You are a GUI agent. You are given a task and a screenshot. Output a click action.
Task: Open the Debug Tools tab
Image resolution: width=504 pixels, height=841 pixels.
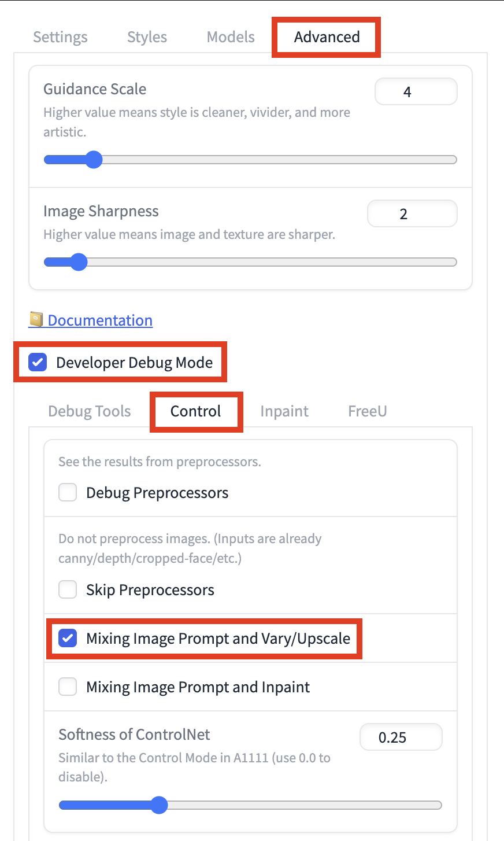point(90,411)
